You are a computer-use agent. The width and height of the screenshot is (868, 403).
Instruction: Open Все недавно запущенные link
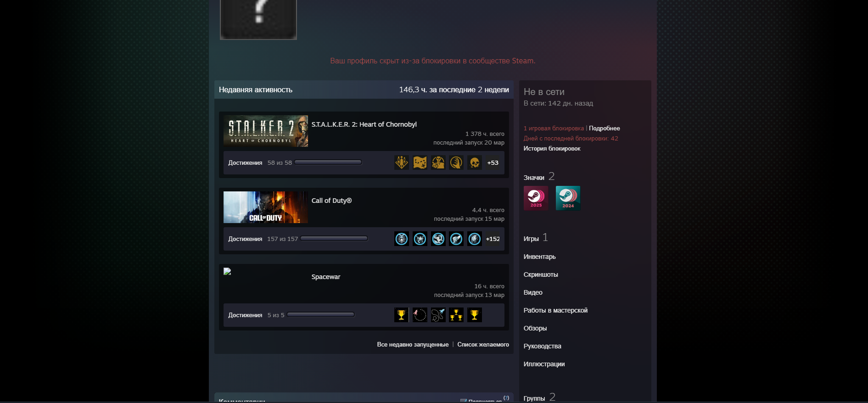tap(413, 345)
